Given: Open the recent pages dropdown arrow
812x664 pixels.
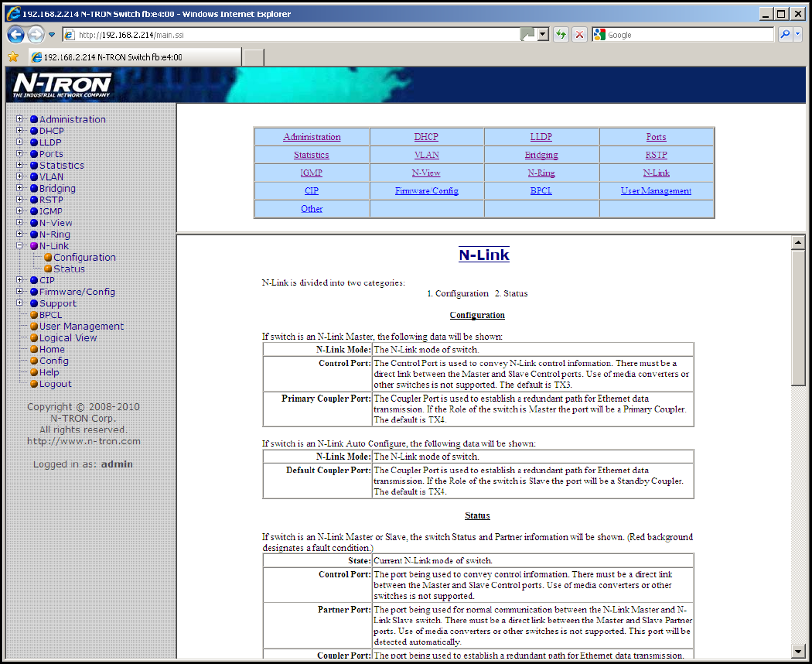Looking at the screenshot, I should pyautogui.click(x=52, y=35).
